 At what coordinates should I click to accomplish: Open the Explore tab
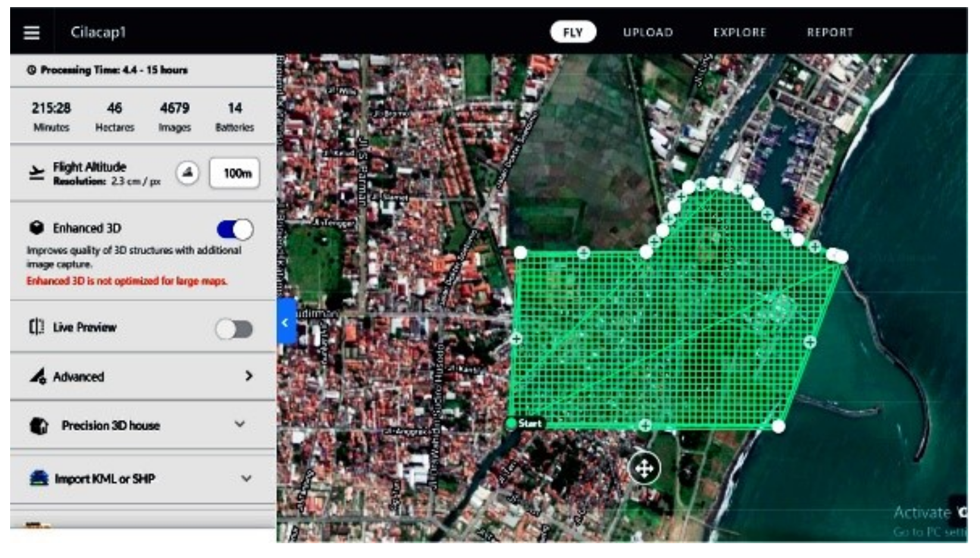[x=739, y=32]
